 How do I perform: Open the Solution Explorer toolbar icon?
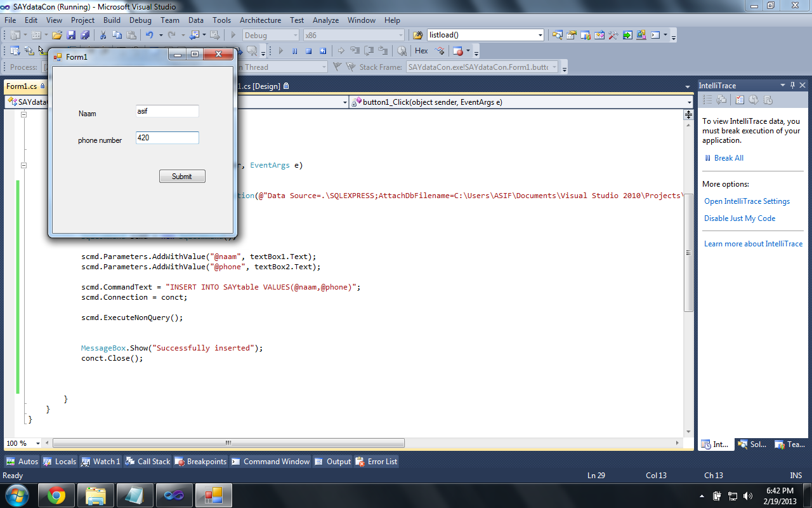coord(558,36)
